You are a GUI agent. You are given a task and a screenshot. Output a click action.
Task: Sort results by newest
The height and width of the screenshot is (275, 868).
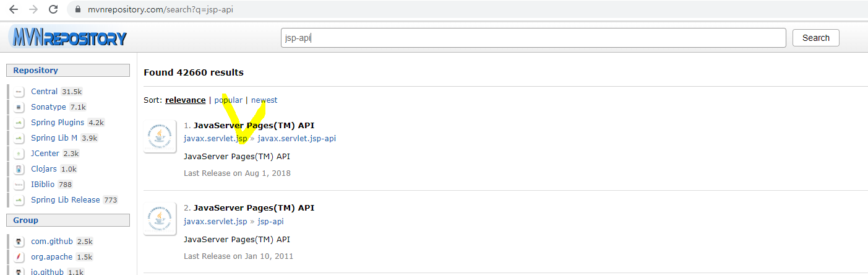tap(264, 100)
